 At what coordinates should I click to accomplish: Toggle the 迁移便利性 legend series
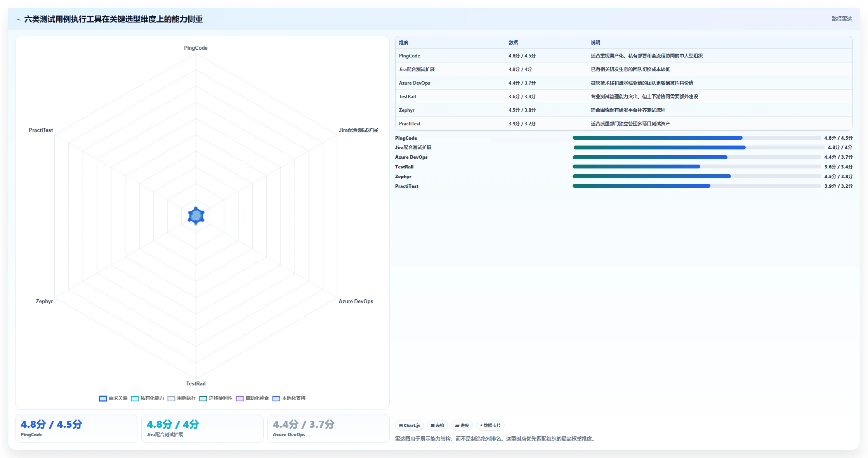click(x=216, y=398)
